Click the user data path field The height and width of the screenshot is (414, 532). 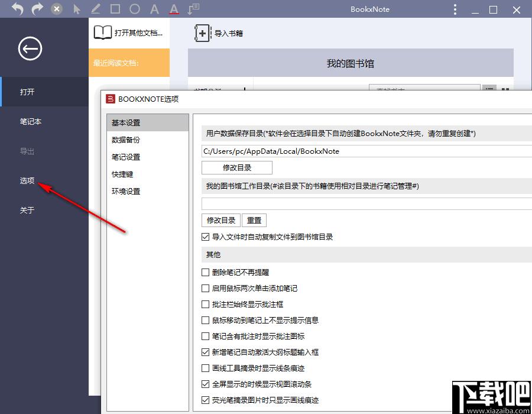[366, 151]
